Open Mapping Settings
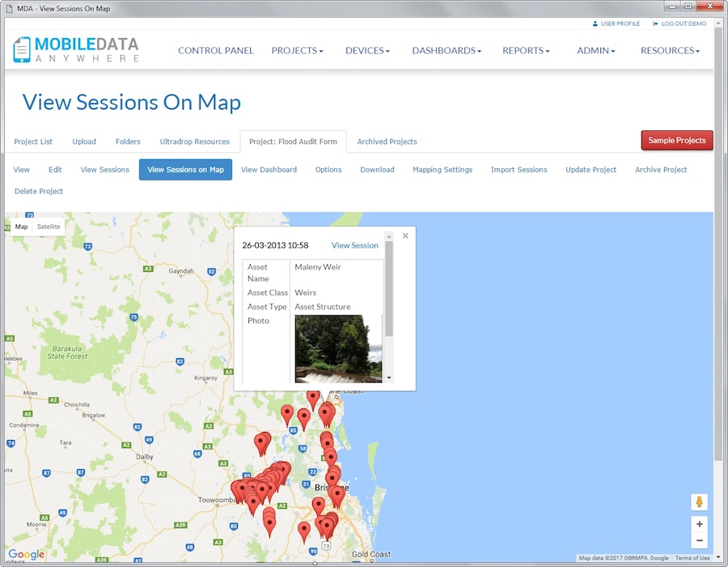Screen dimensions: 728x567 (x=442, y=170)
